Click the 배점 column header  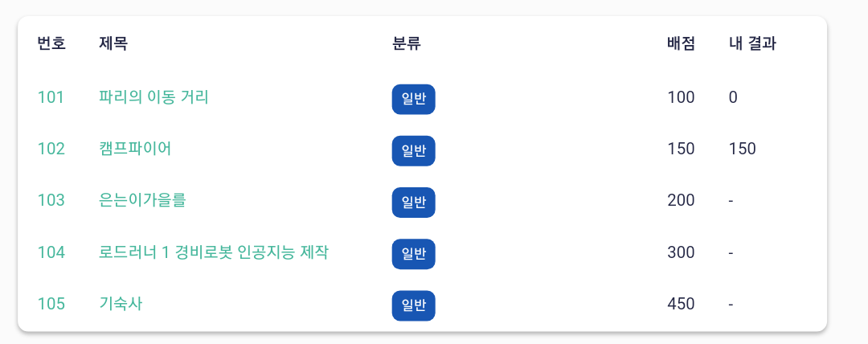pyautogui.click(x=681, y=43)
